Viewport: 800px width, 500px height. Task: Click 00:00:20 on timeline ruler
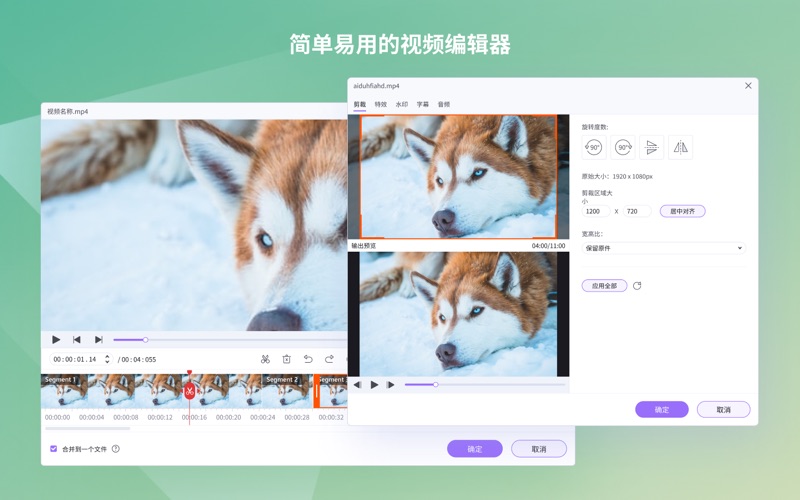pyautogui.click(x=228, y=417)
